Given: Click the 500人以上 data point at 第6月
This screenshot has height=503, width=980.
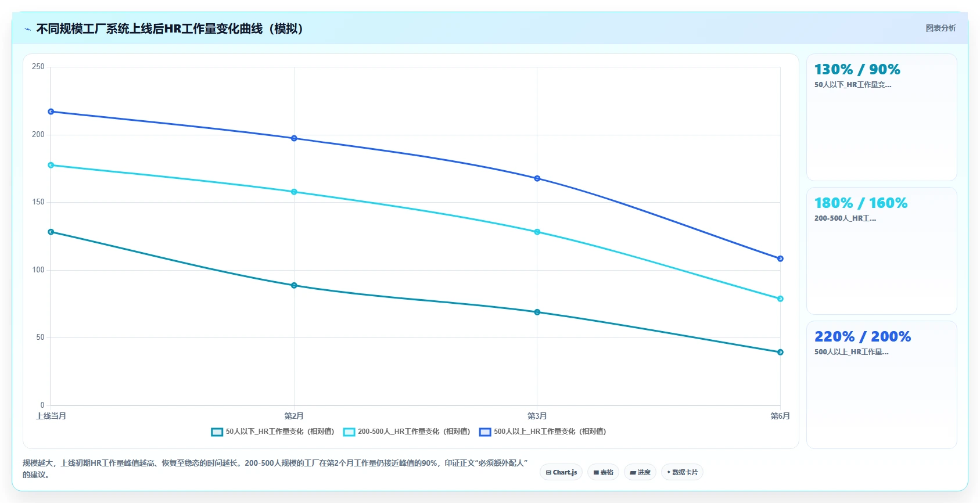Looking at the screenshot, I should [x=780, y=258].
